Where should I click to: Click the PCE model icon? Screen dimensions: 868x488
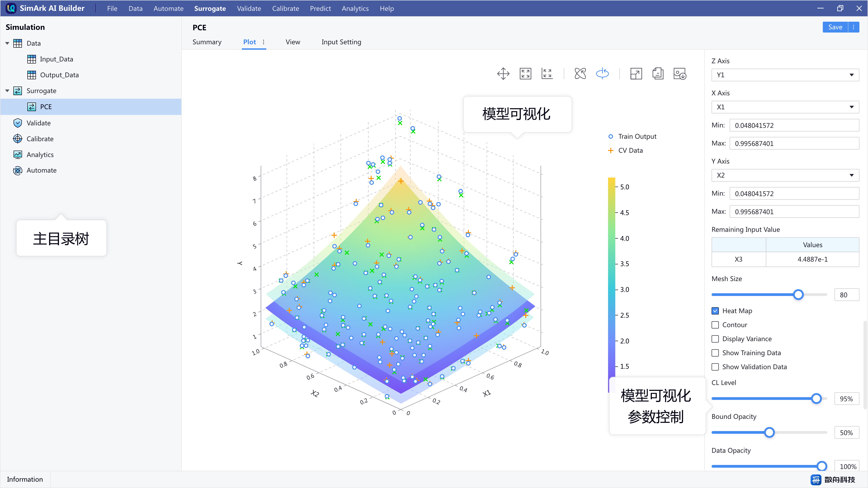pyautogui.click(x=31, y=107)
